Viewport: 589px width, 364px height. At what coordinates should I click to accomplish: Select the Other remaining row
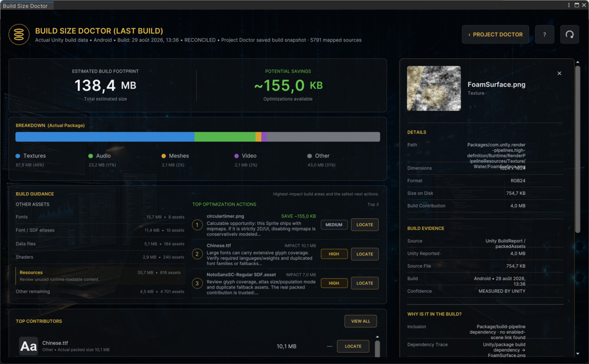[x=100, y=291]
